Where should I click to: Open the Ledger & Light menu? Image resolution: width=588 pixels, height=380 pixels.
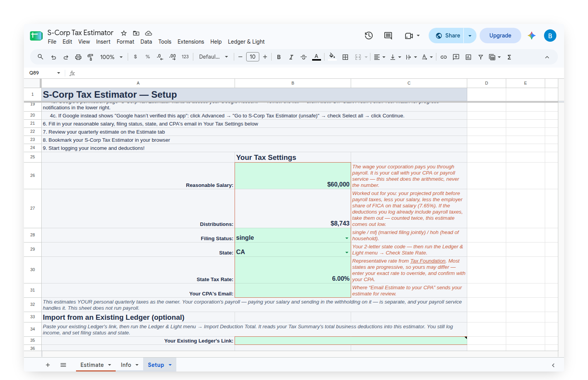[x=246, y=42]
